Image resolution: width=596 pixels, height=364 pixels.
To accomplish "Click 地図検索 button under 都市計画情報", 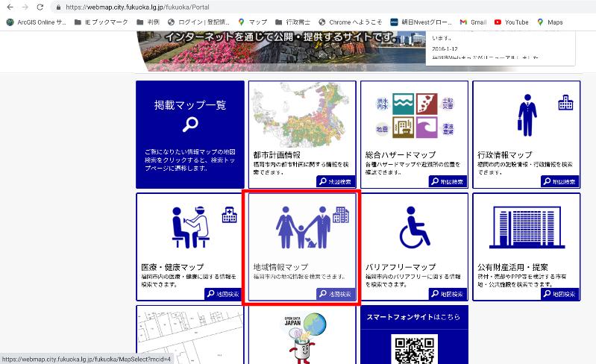I will click(x=336, y=181).
